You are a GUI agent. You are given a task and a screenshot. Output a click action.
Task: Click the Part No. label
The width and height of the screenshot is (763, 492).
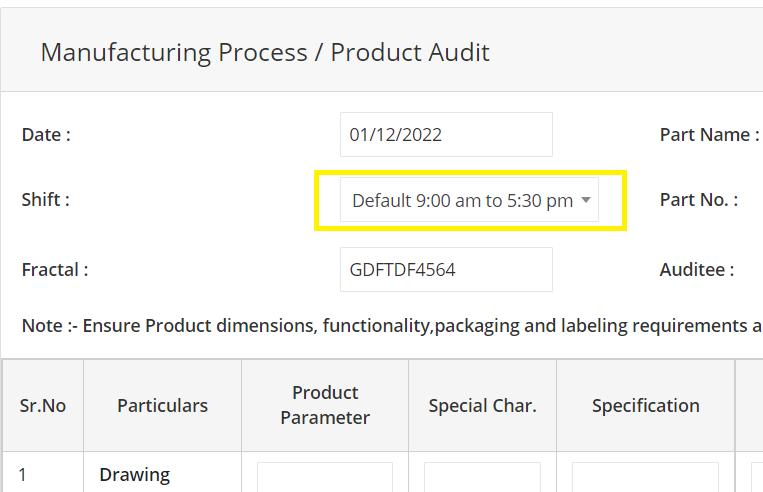pyautogui.click(x=699, y=200)
